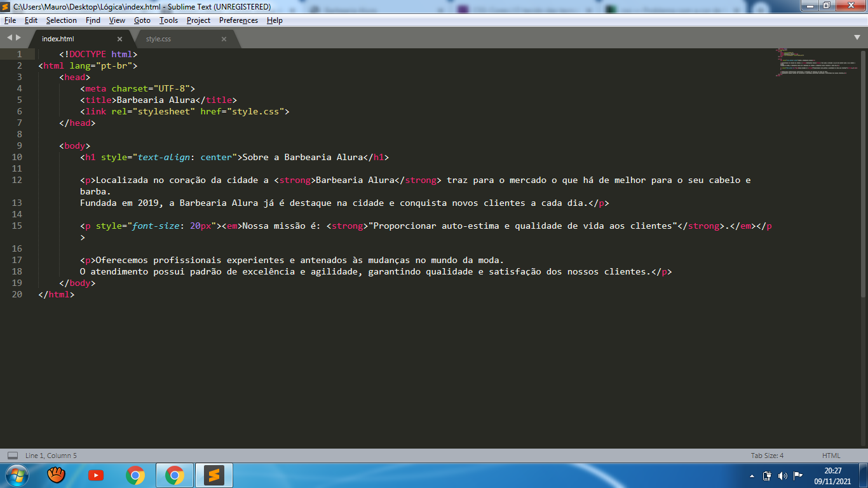Open the File menu
Screen dimensions: 868x488
pos(10,20)
